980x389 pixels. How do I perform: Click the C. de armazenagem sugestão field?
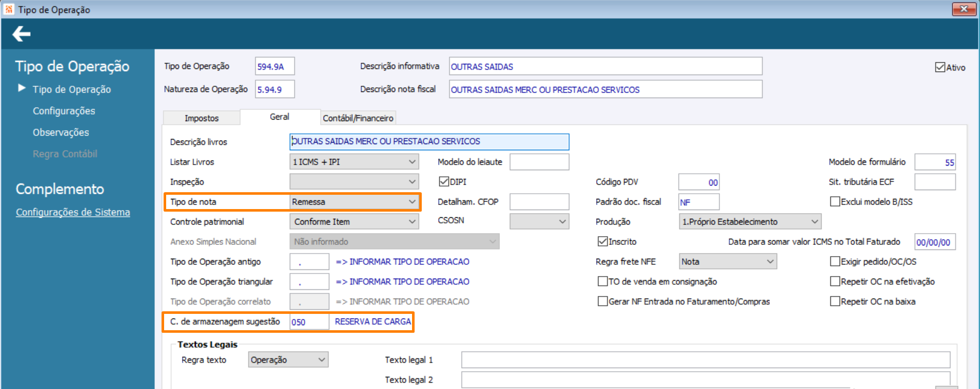point(309,322)
